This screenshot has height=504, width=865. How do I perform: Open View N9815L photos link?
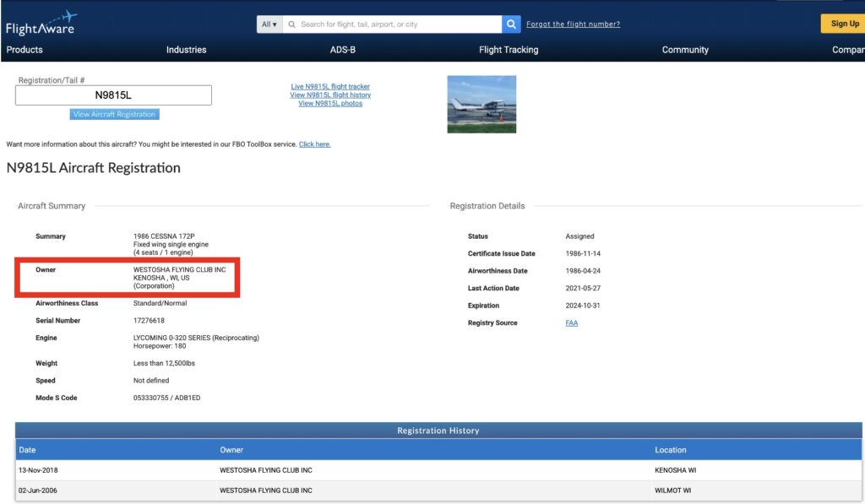pyautogui.click(x=330, y=103)
